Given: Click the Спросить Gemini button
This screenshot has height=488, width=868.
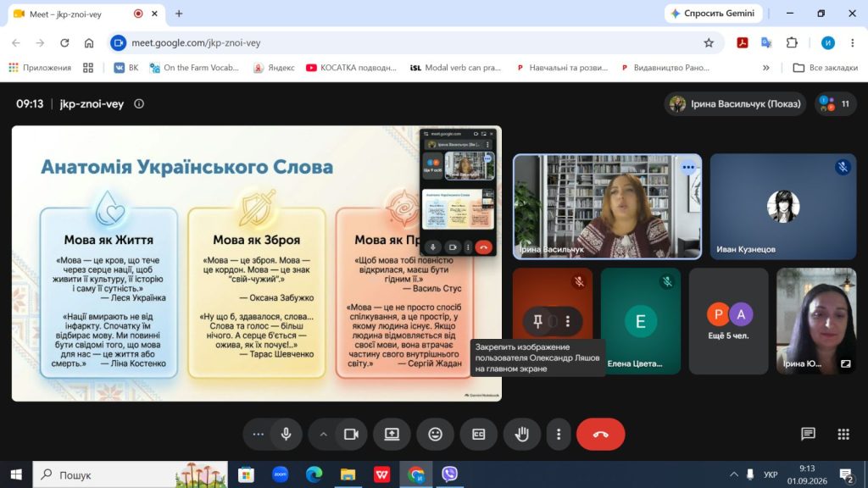Looking at the screenshot, I should [x=713, y=14].
